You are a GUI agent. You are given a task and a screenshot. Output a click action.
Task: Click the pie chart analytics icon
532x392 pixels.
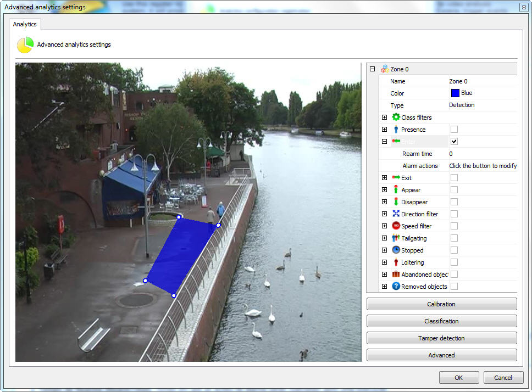click(25, 44)
